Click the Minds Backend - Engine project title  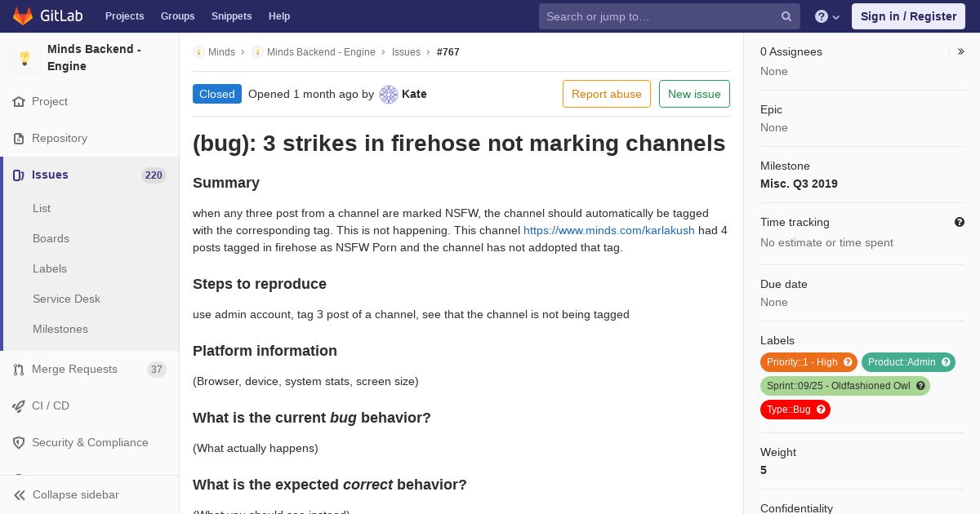point(94,58)
